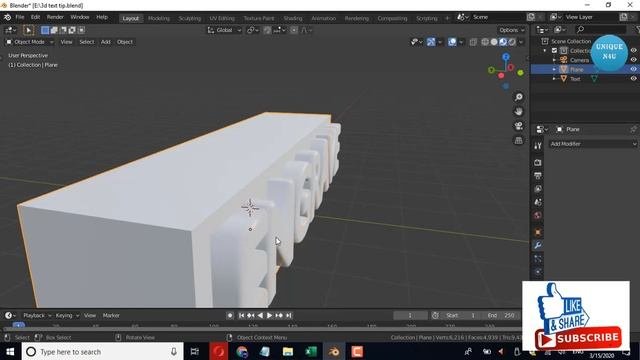Toggle Show Gizmo in viewport header
The image size is (640, 360).
pyautogui.click(x=431, y=42)
